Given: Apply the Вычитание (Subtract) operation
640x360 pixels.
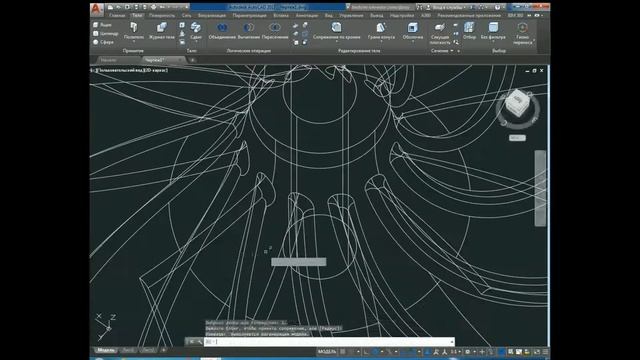Looking at the screenshot, I should 249,31.
